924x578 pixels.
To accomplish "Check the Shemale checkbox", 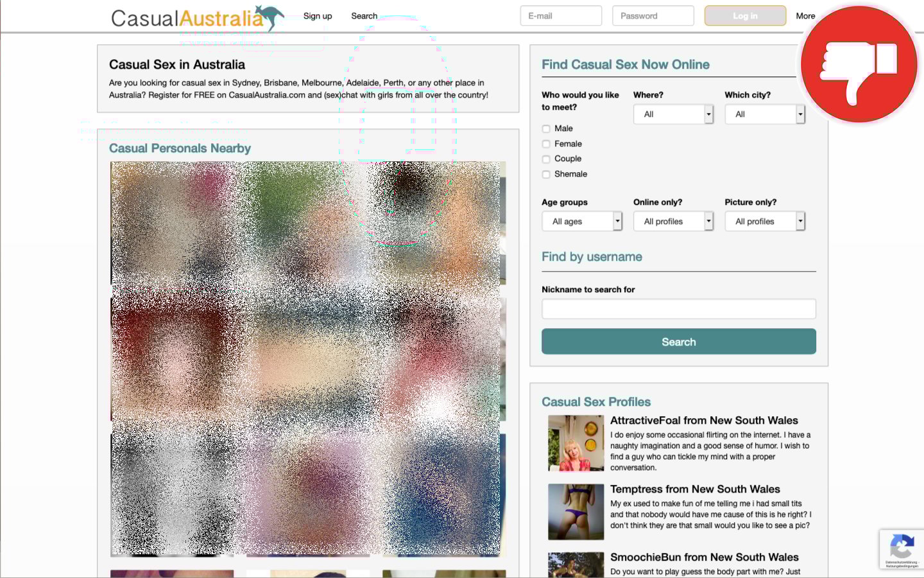I will pyautogui.click(x=546, y=174).
